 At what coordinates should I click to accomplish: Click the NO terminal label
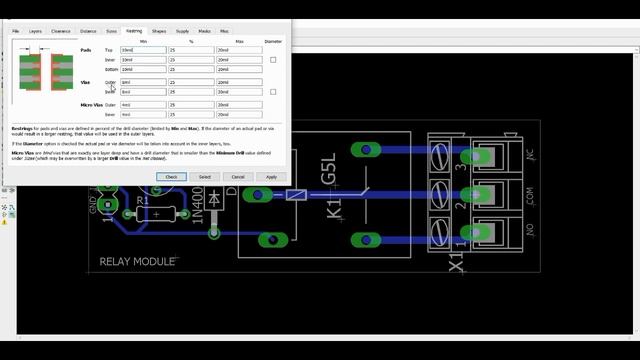tap(530, 230)
